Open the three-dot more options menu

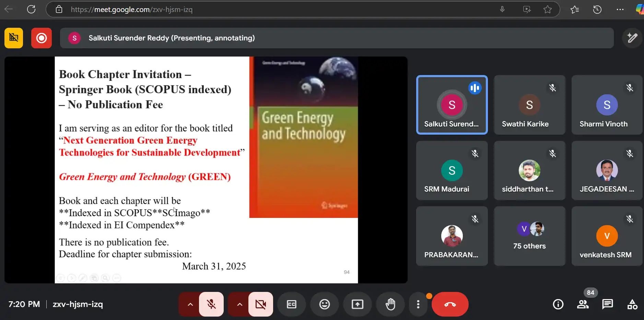[418, 304]
